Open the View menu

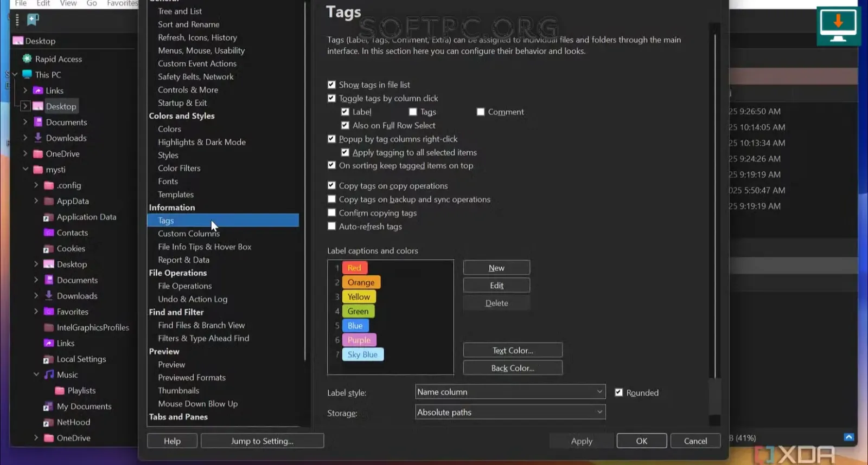[68, 3]
